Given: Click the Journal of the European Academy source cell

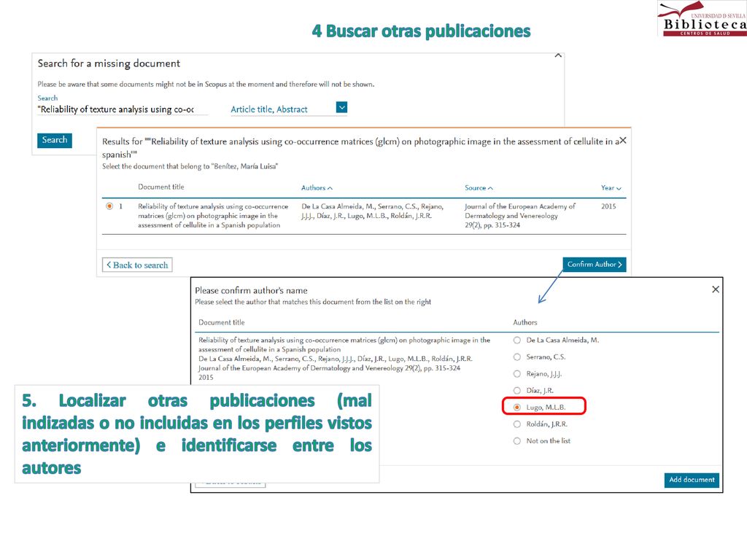Looking at the screenshot, I should tap(519, 216).
